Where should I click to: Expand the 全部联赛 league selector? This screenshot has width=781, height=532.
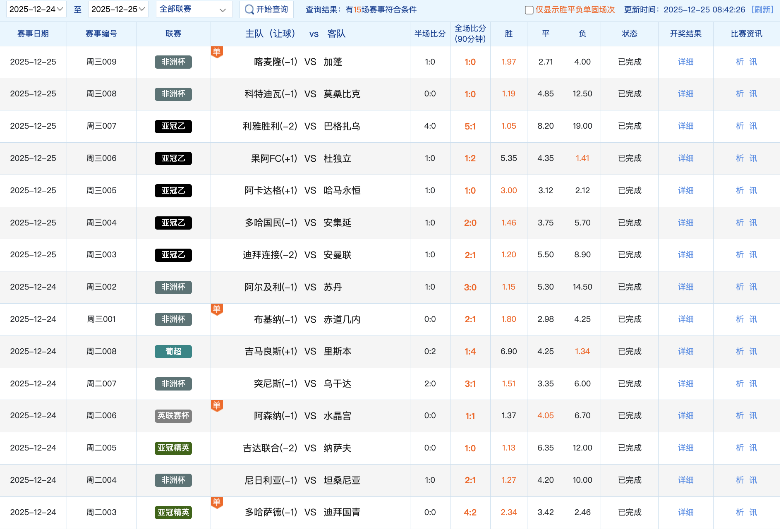[194, 9]
